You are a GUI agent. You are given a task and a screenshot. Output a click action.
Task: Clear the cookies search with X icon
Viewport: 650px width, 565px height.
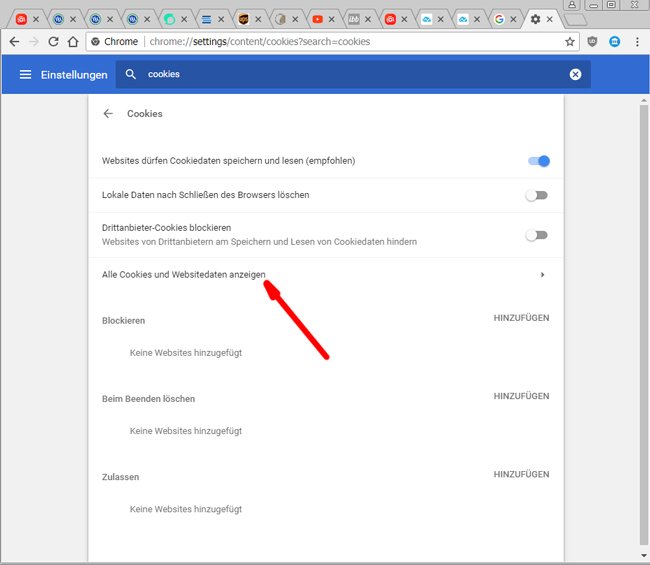(x=575, y=74)
